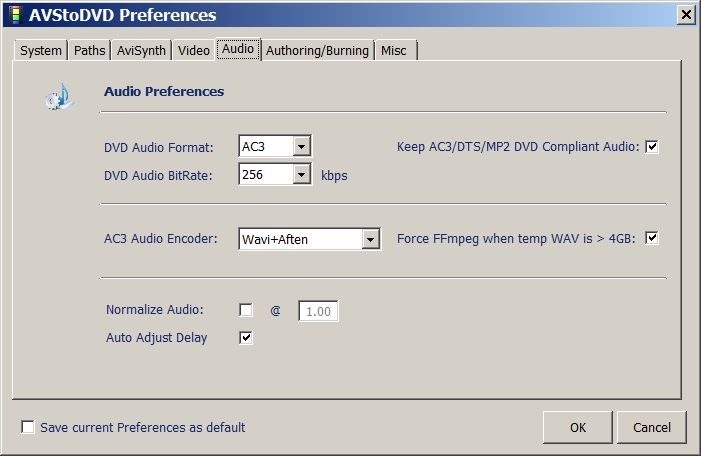Open the Paths tab
This screenshot has height=456, width=701.
pos(89,50)
